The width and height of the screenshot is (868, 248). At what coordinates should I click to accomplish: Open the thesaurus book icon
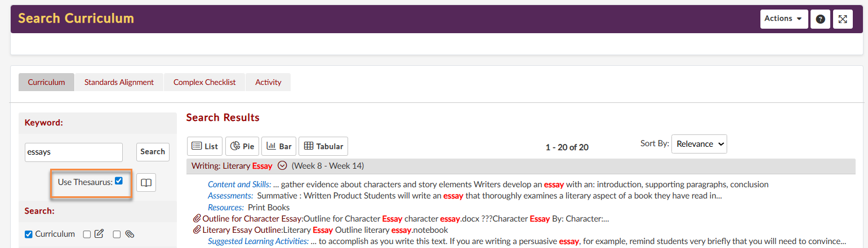click(146, 183)
